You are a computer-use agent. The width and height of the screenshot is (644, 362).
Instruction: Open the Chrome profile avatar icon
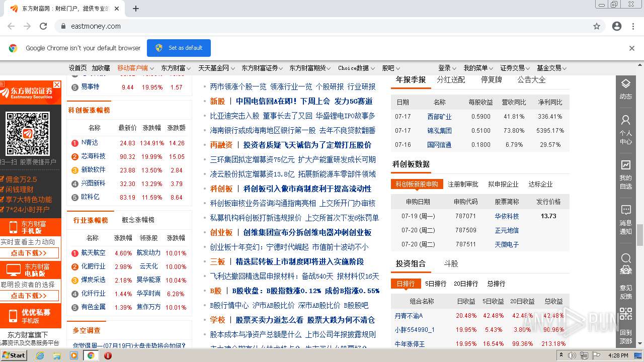coord(617,26)
